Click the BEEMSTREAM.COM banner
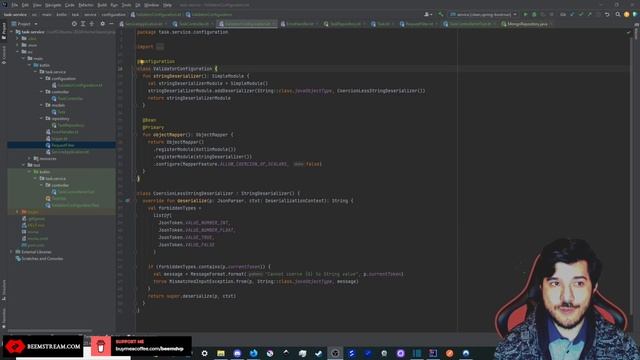The image size is (640, 360). pyautogui.click(x=43, y=347)
